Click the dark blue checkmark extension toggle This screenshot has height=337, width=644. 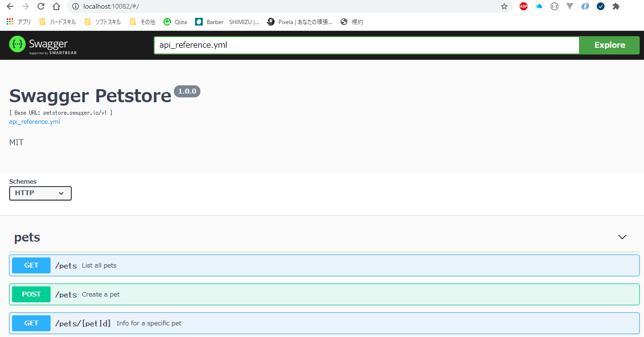coord(600,7)
